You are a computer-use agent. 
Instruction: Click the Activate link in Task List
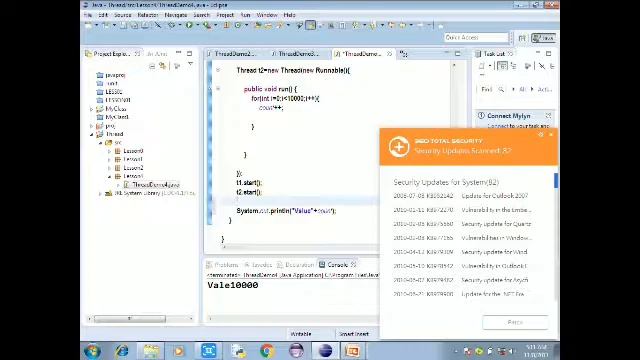coord(545,89)
